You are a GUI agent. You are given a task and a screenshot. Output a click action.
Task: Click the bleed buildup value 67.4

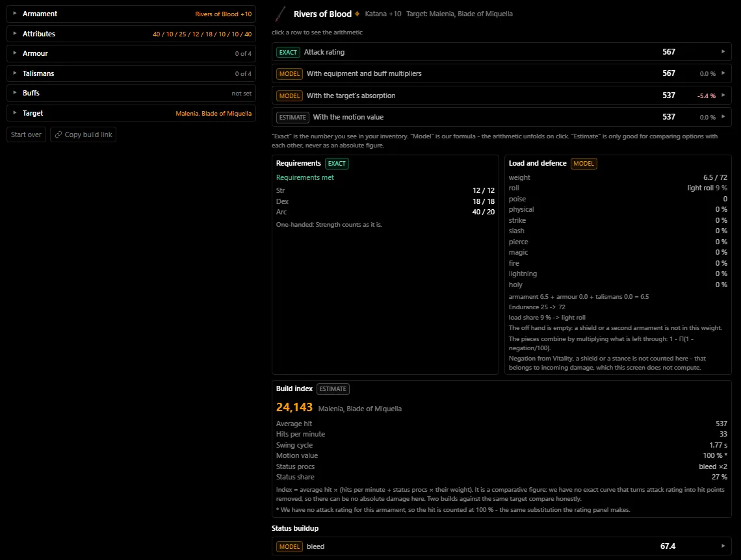668,546
